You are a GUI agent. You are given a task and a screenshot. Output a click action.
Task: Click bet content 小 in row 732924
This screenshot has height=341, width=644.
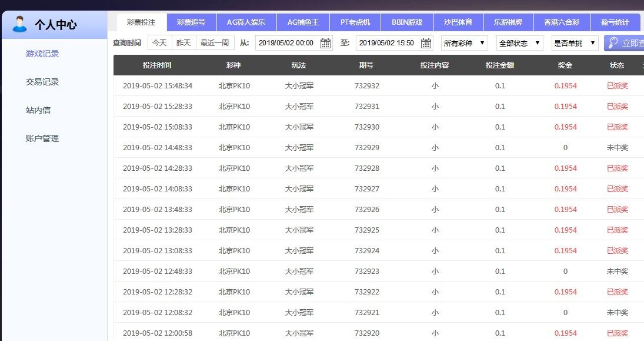(435, 250)
